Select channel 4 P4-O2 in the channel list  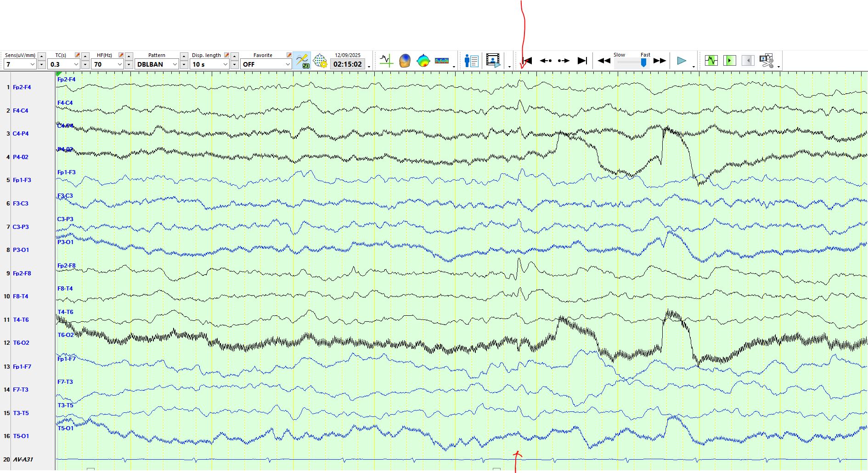tap(21, 157)
